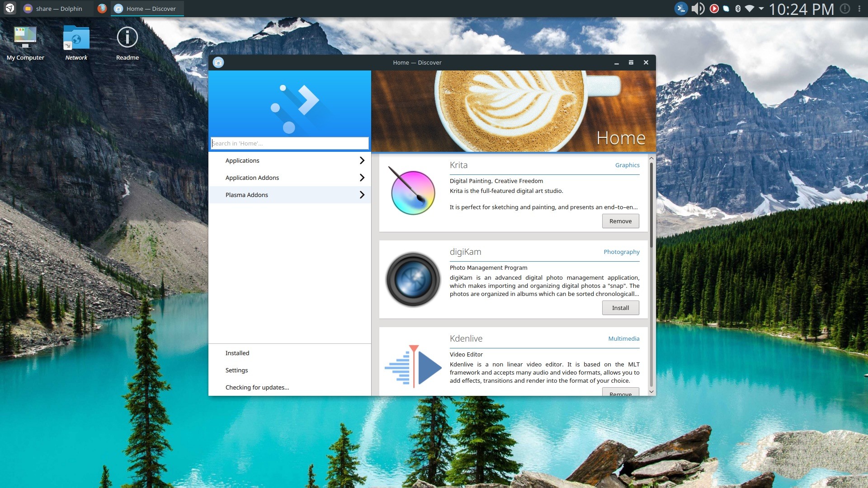
Task: Click the digiKam camera lens icon
Action: coord(412,279)
